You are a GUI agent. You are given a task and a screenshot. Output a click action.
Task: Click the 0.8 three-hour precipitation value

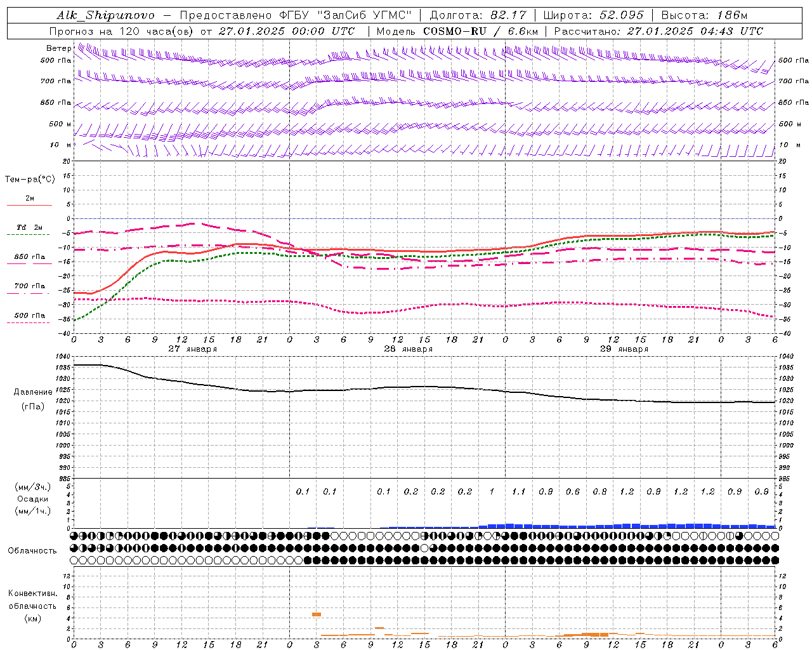point(599,492)
